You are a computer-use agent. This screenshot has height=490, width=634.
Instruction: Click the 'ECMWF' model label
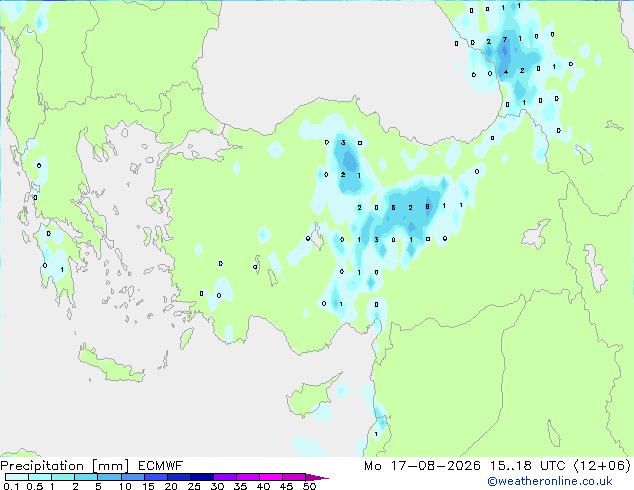point(161,466)
